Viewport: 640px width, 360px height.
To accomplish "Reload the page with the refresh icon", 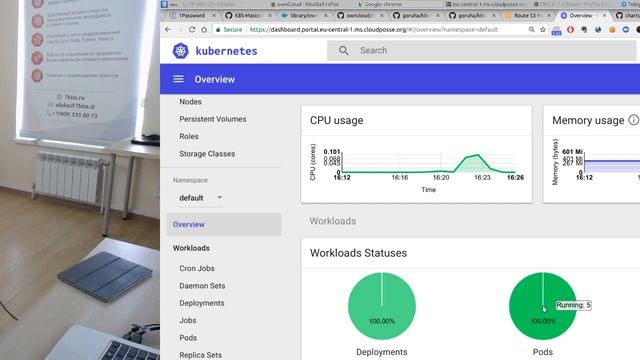I will pos(192,29).
